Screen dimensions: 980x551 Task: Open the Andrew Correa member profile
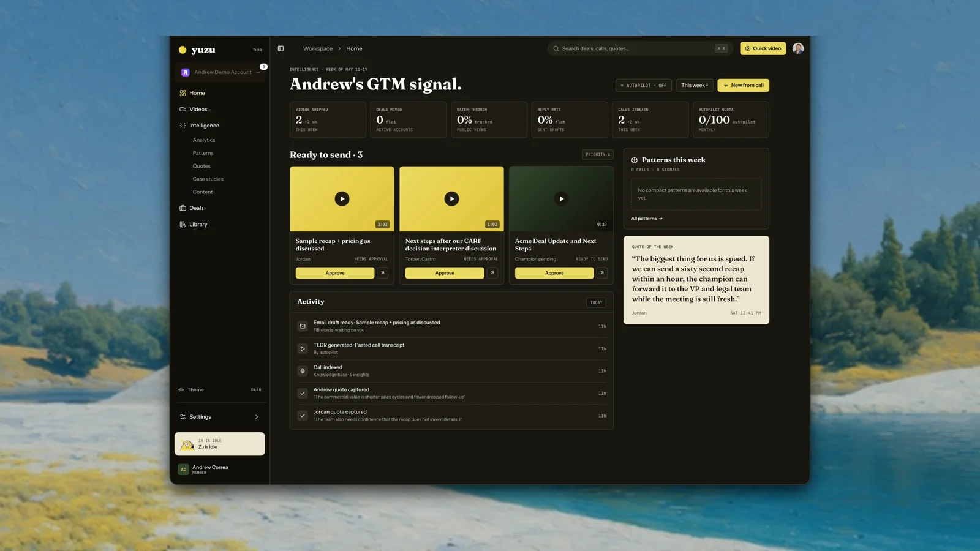[220, 470]
